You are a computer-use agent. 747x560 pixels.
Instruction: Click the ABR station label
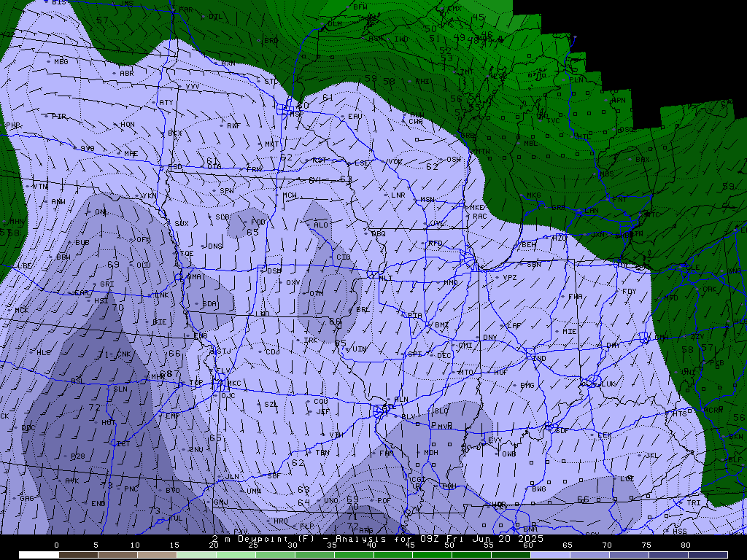(x=127, y=74)
